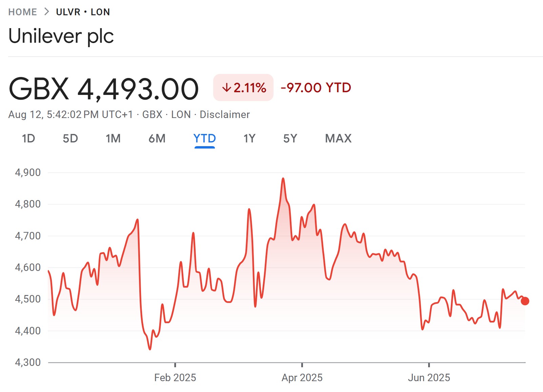
Task: Open the HOME breadcrumb link
Action: (23, 12)
